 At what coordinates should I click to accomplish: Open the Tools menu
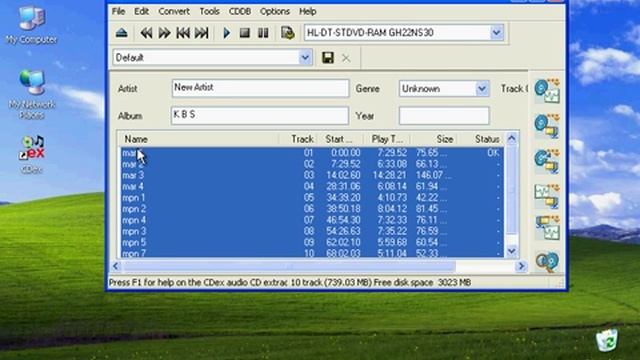pyautogui.click(x=209, y=11)
